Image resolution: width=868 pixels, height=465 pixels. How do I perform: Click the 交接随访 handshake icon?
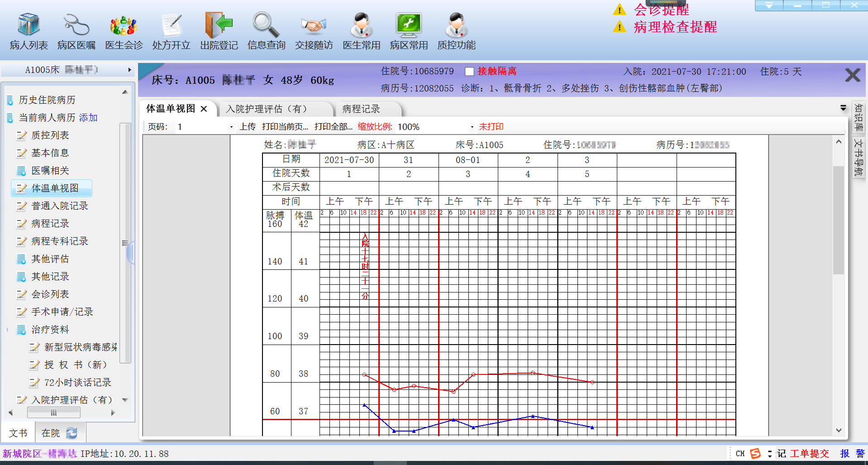314,25
